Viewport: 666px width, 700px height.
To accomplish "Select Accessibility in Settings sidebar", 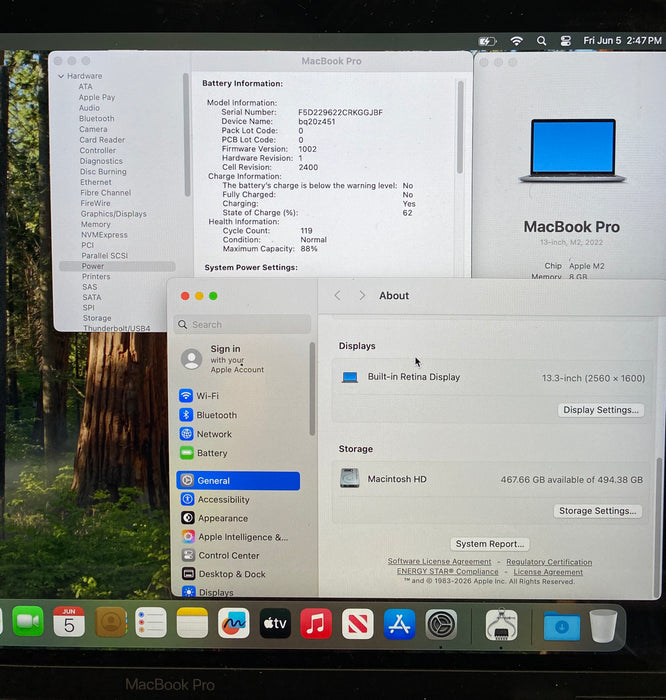I will tap(238, 500).
